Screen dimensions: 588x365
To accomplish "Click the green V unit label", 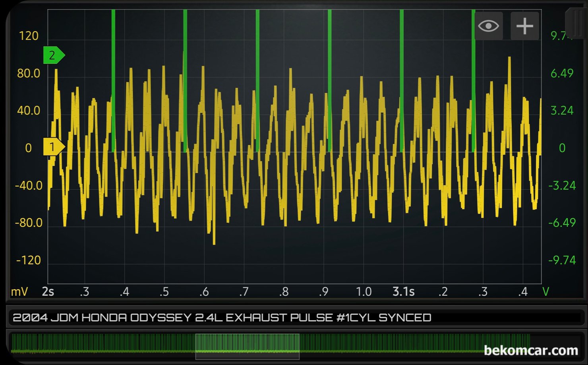I will click(545, 292).
